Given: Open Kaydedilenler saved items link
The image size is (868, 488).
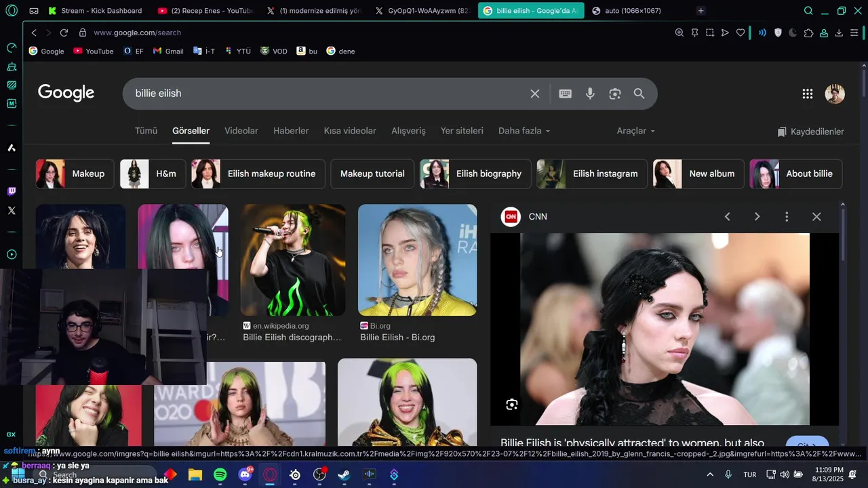Looking at the screenshot, I should [810, 131].
